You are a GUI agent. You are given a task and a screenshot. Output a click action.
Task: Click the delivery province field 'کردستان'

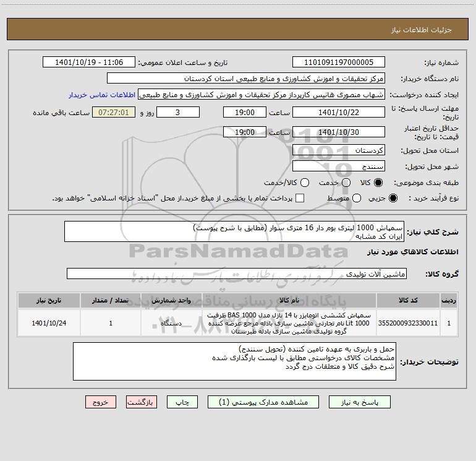click(339, 150)
